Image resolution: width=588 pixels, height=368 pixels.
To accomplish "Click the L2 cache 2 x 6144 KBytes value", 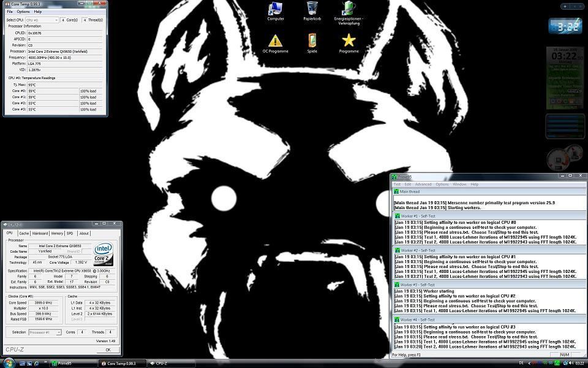I will [x=100, y=314].
